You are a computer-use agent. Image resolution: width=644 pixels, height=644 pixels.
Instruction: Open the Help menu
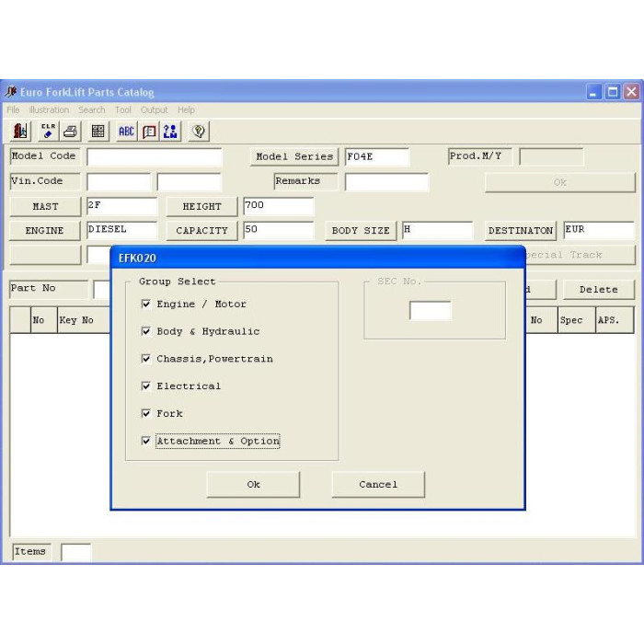(x=186, y=110)
